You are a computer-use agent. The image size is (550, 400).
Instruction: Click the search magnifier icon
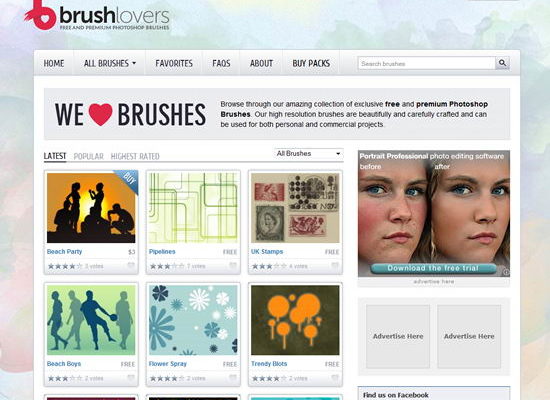(502, 63)
